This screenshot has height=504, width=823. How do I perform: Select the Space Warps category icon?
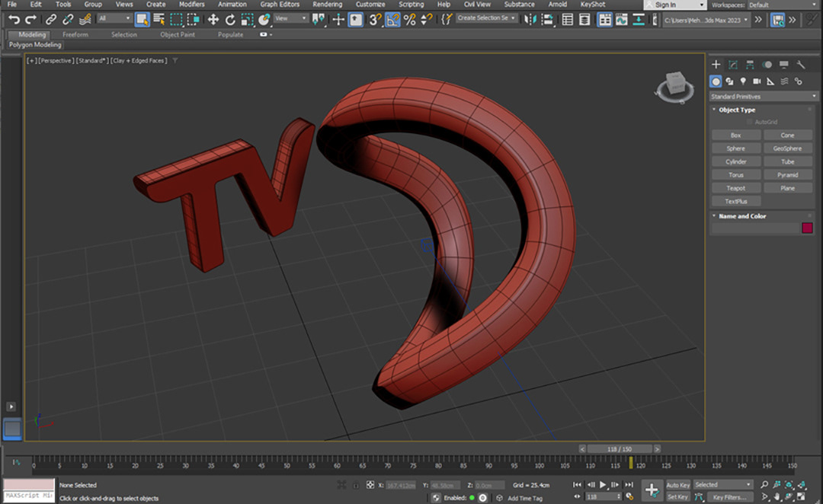(784, 81)
